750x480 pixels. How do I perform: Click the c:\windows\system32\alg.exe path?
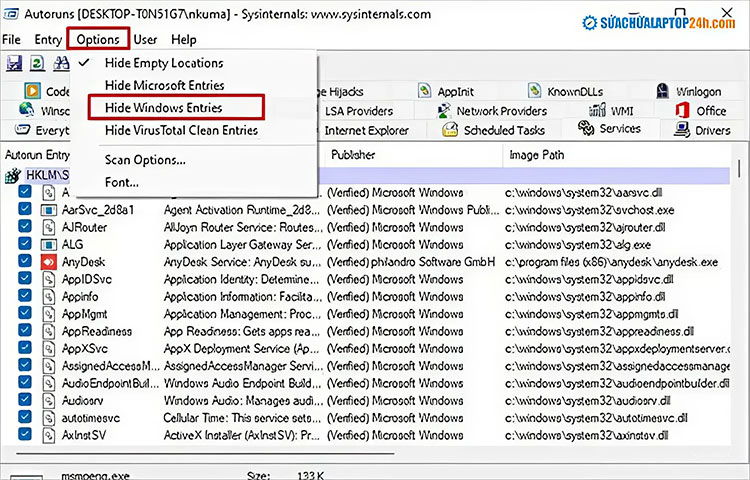point(578,245)
